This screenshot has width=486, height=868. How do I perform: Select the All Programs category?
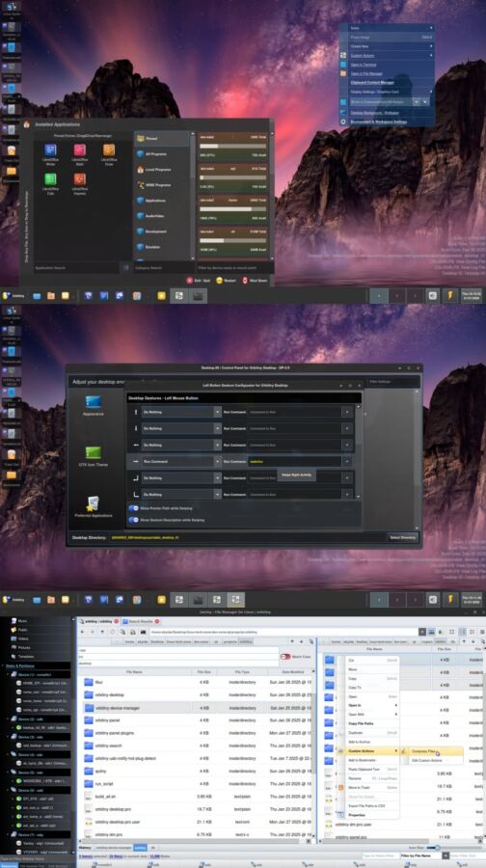tap(162, 154)
